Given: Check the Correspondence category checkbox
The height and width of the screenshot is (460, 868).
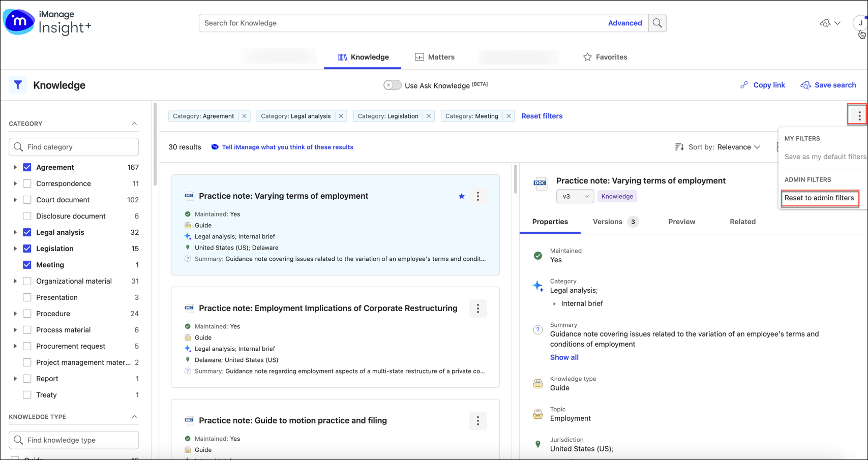Looking at the screenshot, I should pos(27,183).
